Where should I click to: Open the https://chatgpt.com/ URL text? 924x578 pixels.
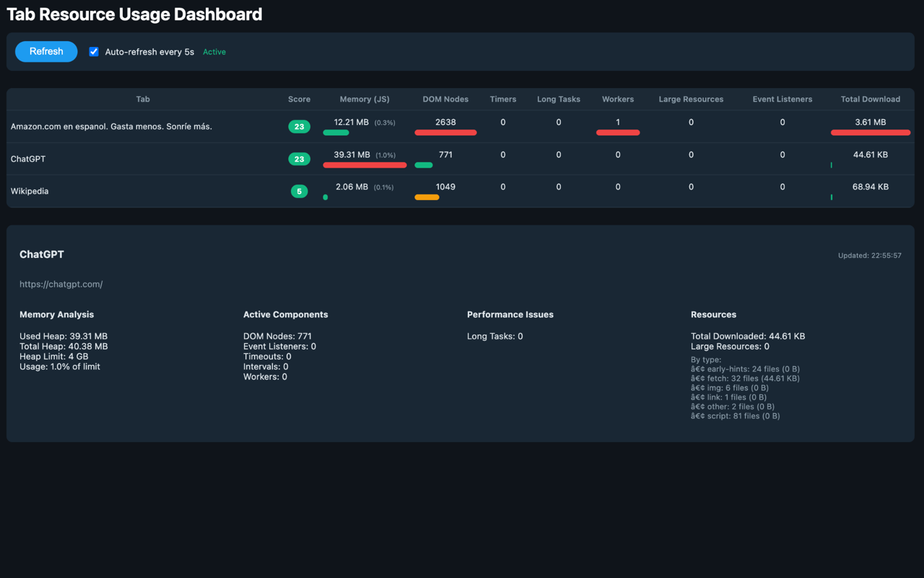(61, 284)
